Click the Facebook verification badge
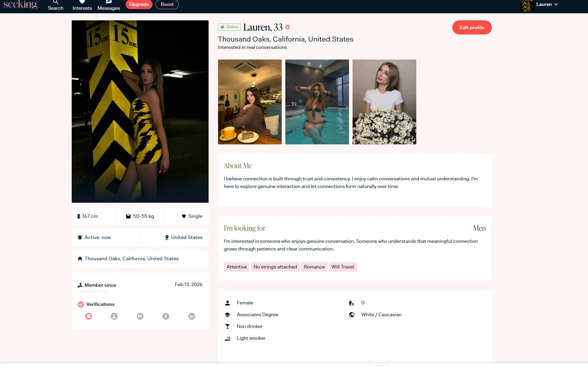Screen dimensions: 588x366 pos(166,316)
